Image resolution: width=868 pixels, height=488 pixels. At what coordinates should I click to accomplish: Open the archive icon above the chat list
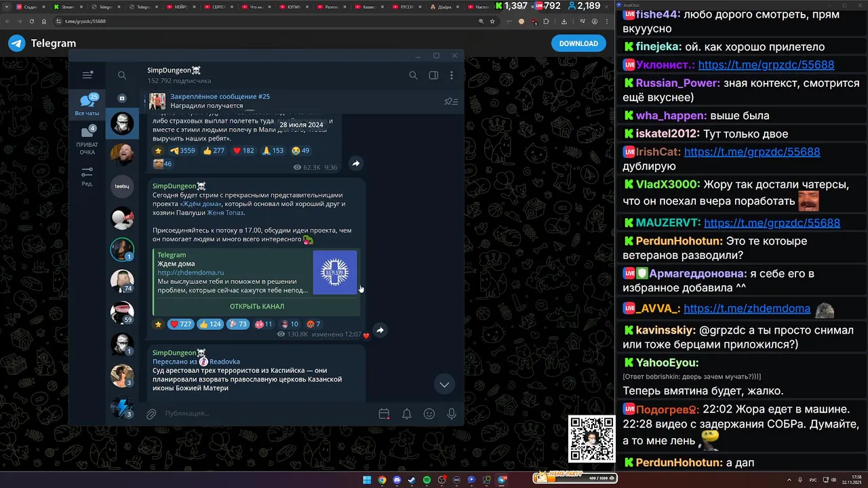point(122,98)
